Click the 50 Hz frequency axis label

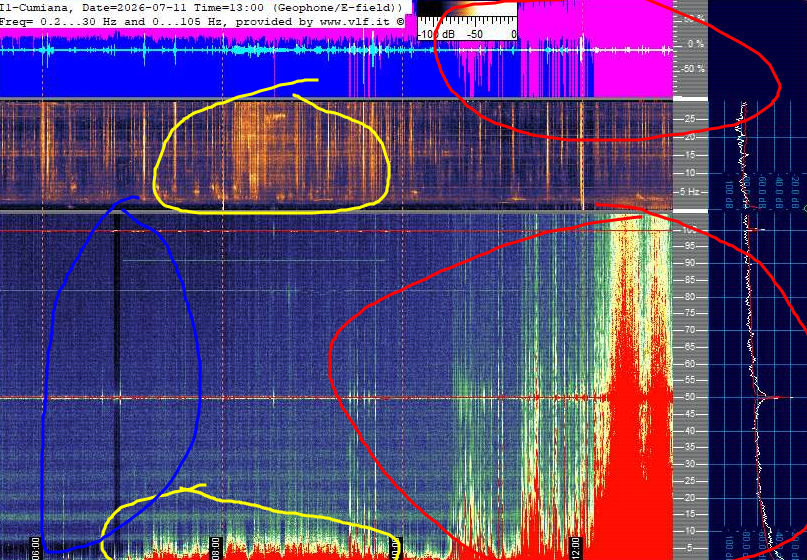pos(689,397)
